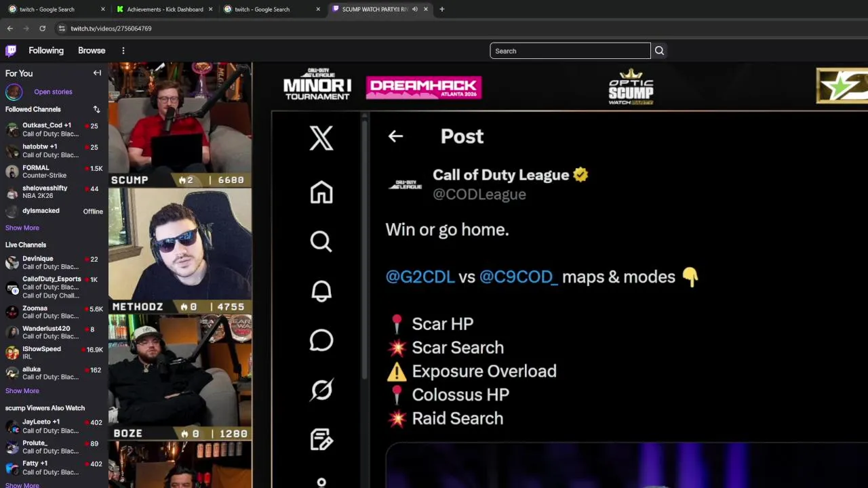Click the Twitch search input field
Screen dimensions: 868x488
(570, 51)
